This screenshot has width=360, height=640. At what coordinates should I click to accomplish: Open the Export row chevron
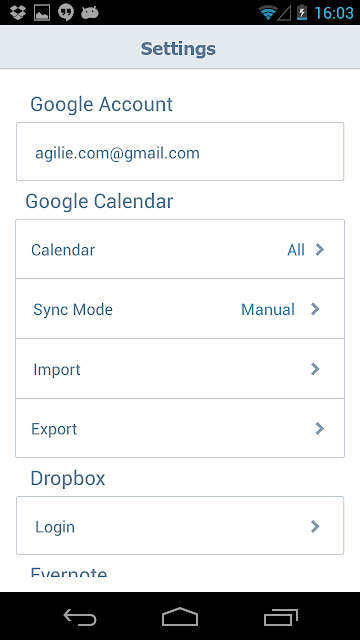pos(320,428)
